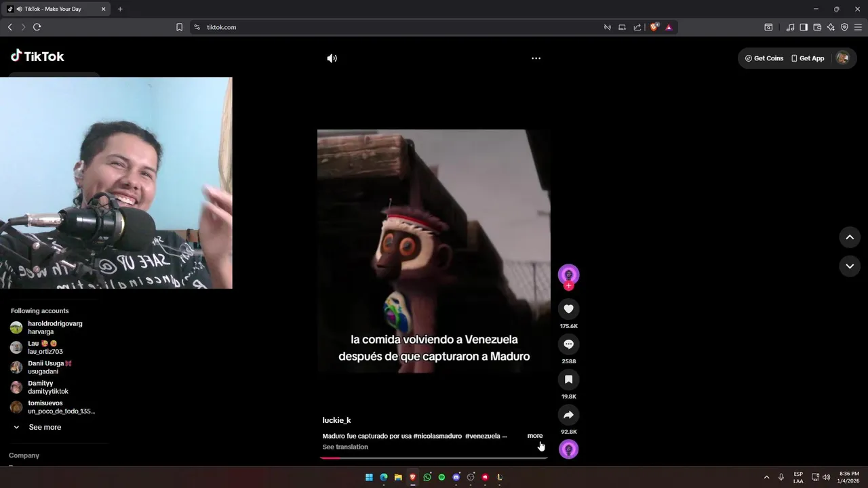The image size is (868, 488).
Task: Open the Brave VPN shield icon
Action: (x=844, y=27)
